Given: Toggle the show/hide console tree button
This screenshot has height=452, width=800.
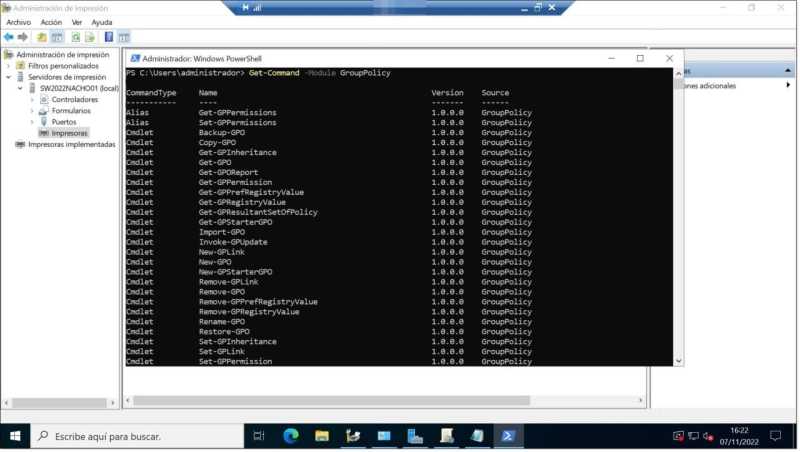Looking at the screenshot, I should click(57, 37).
